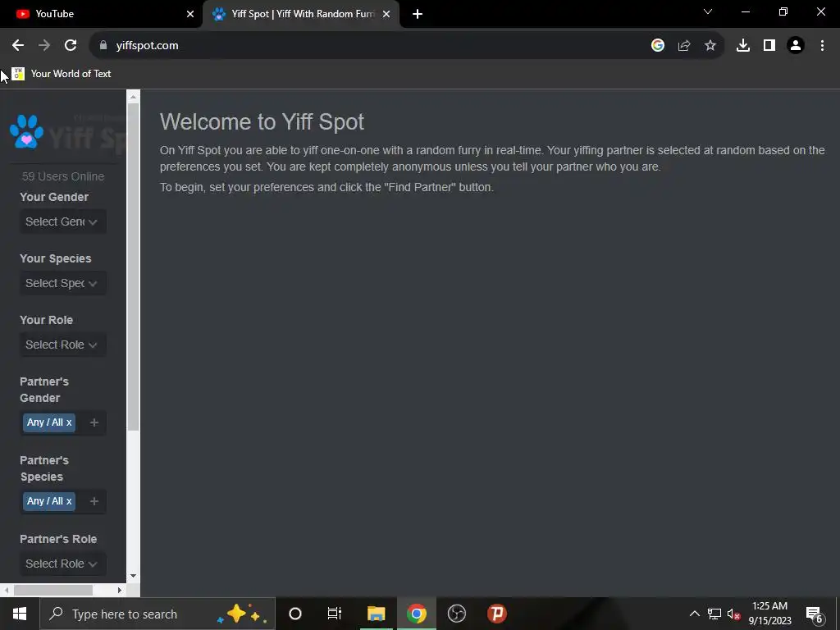Open OBS Studio from the taskbar
Viewport: 840px width, 630px height.
coord(457,614)
